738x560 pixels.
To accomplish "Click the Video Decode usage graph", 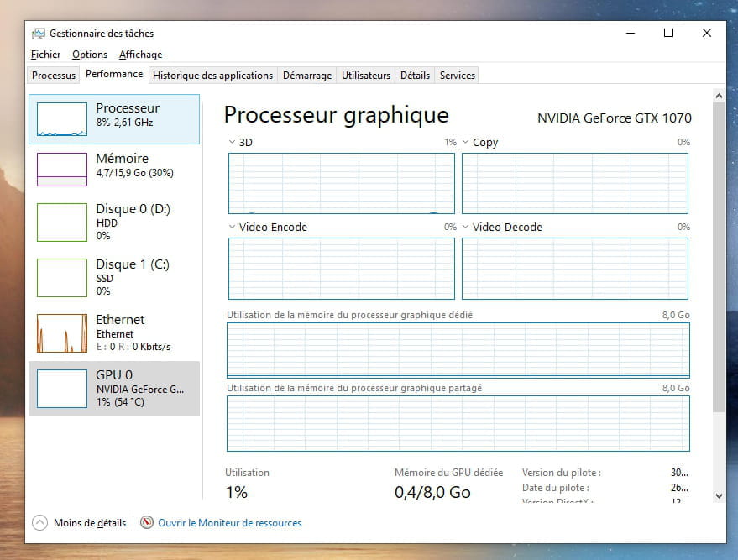I will click(574, 268).
